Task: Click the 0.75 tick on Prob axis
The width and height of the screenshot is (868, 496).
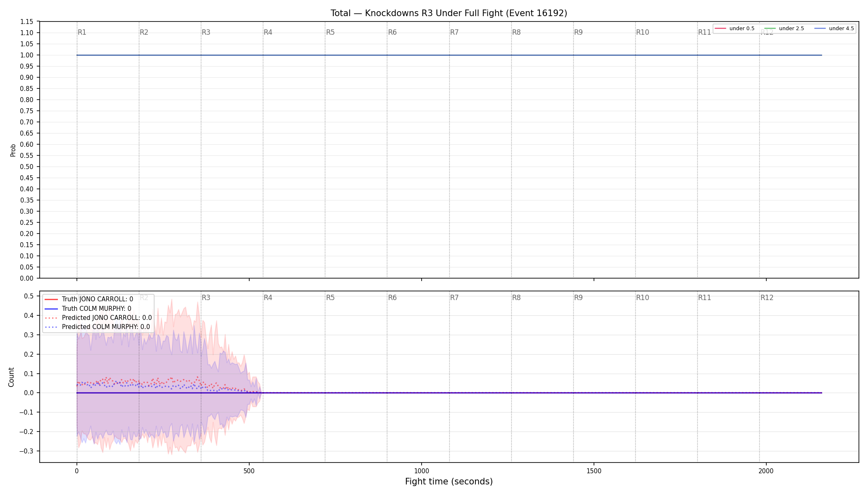Action: (27, 111)
